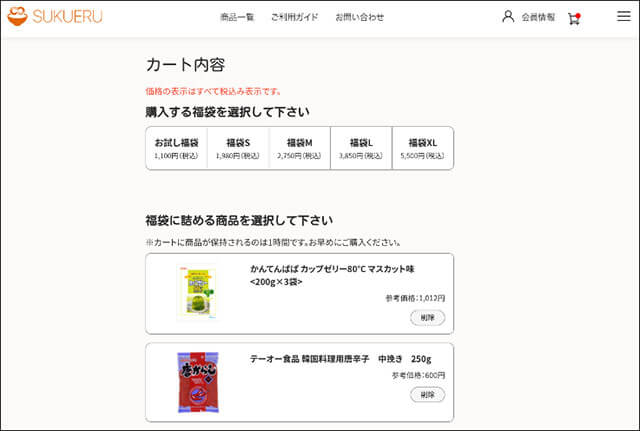
Task: Go to the ご利用ガイド usage guide
Action: click(x=294, y=17)
